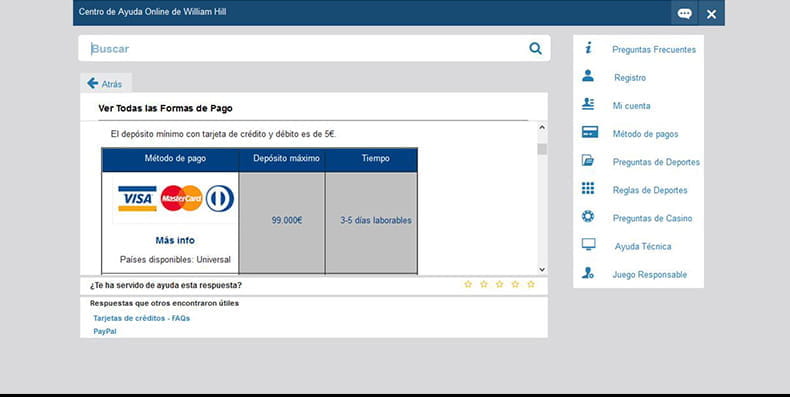Open Preguntas Frecuentes menu entry
The width and height of the screenshot is (790, 397).
pyautogui.click(x=654, y=49)
